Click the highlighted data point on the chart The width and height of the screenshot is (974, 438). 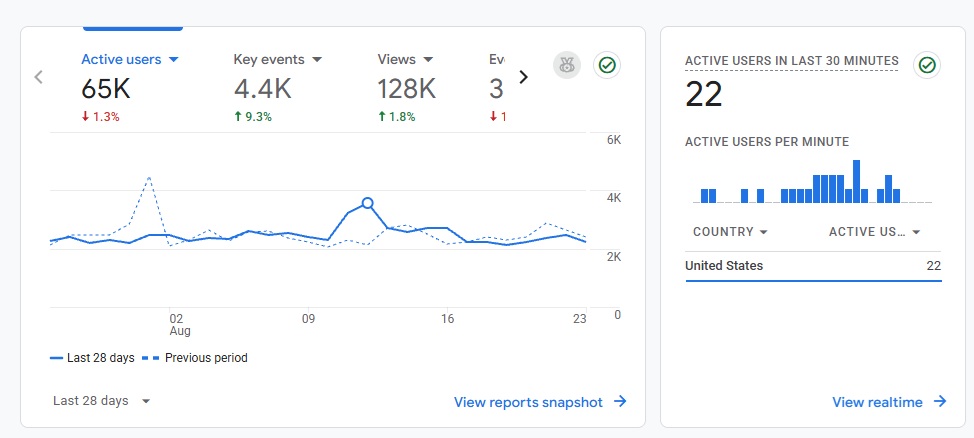(367, 203)
